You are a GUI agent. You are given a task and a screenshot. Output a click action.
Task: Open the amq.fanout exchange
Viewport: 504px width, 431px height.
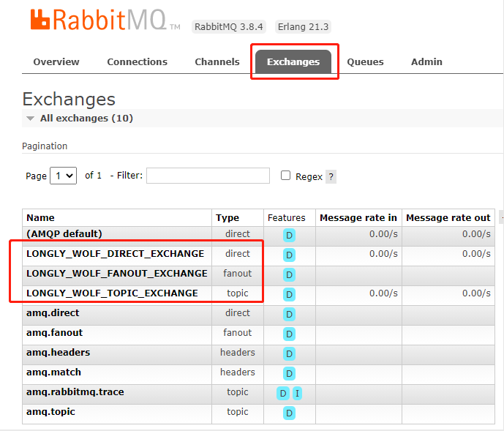tap(55, 332)
